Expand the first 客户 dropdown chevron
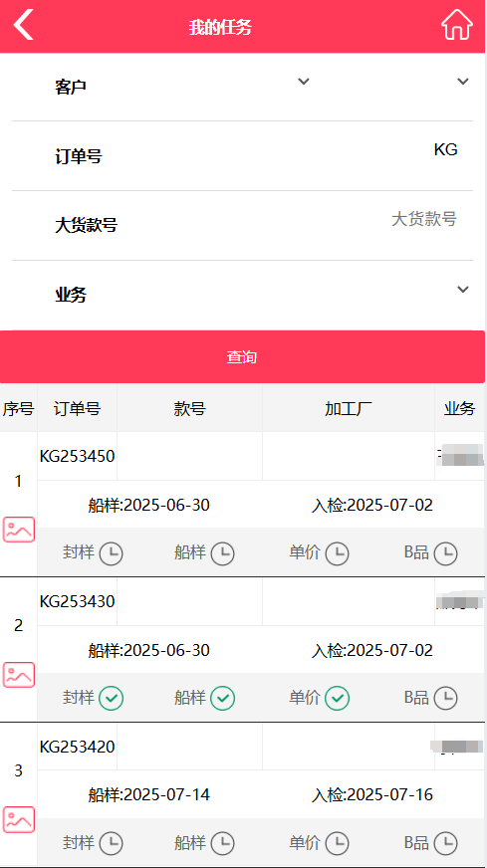487x868 pixels. coord(303,82)
